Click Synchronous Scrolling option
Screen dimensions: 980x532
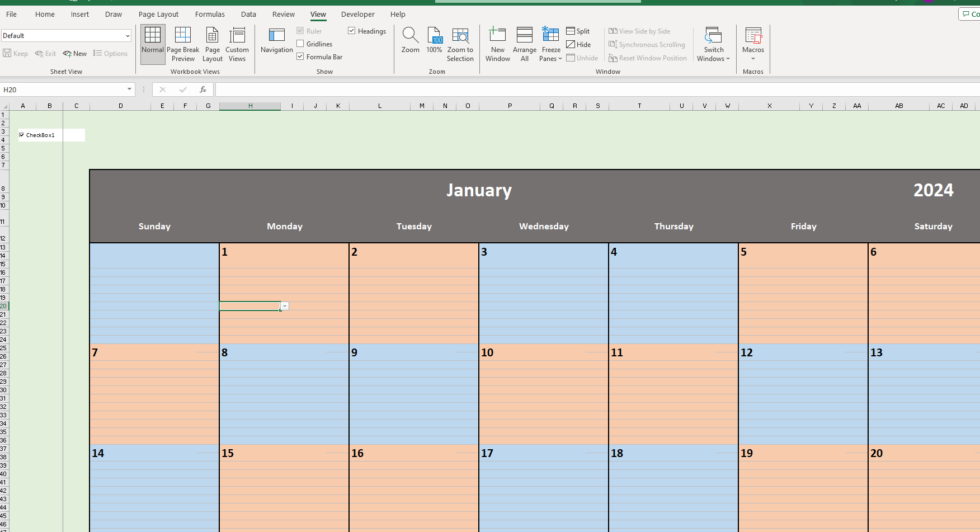coord(647,45)
